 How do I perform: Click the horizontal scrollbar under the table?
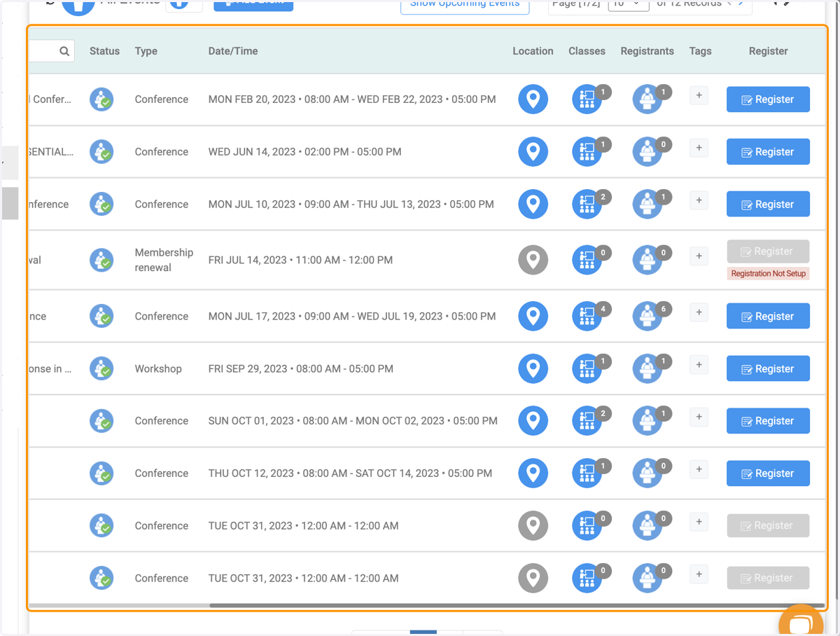517,606
